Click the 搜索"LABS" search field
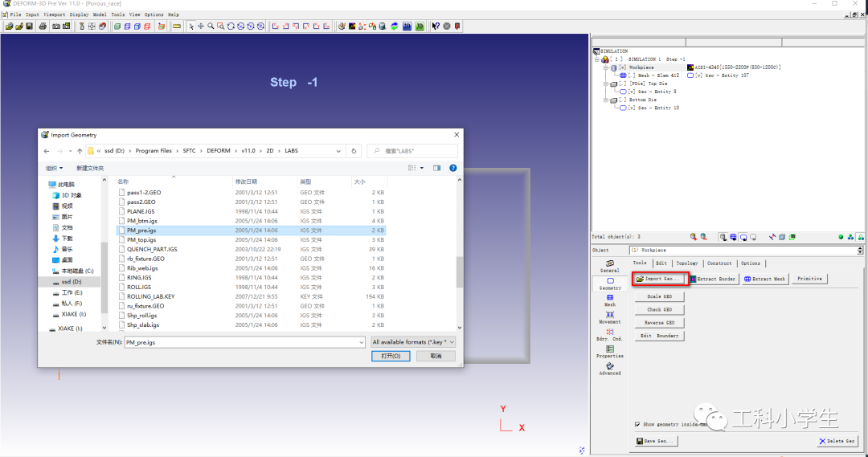This screenshot has height=457, width=868. (x=412, y=150)
